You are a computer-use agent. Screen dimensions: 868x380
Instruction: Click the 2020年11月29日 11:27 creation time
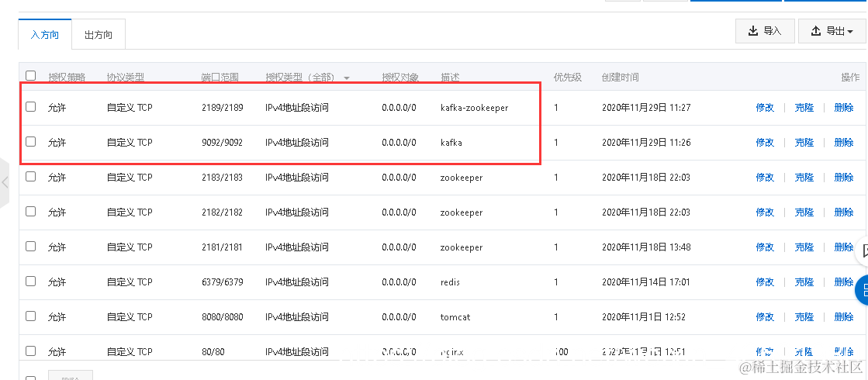coord(646,108)
